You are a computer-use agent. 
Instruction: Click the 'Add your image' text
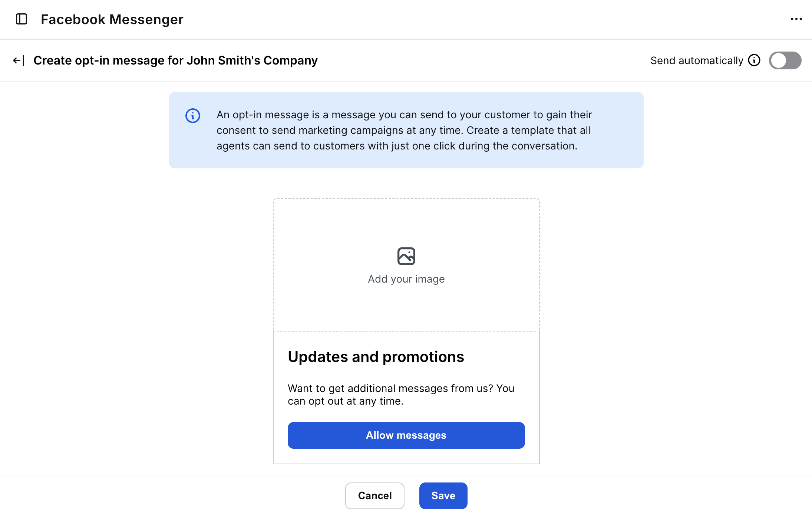click(406, 279)
